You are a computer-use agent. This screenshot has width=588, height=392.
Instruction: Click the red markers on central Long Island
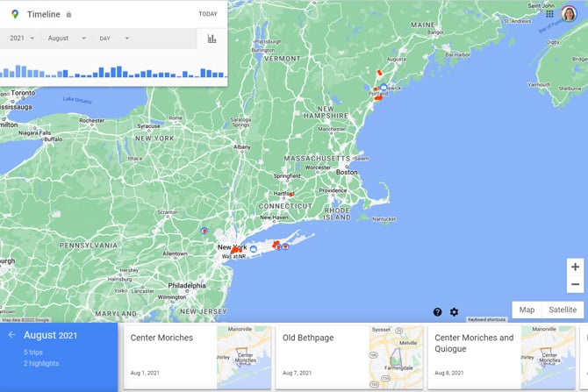276,245
